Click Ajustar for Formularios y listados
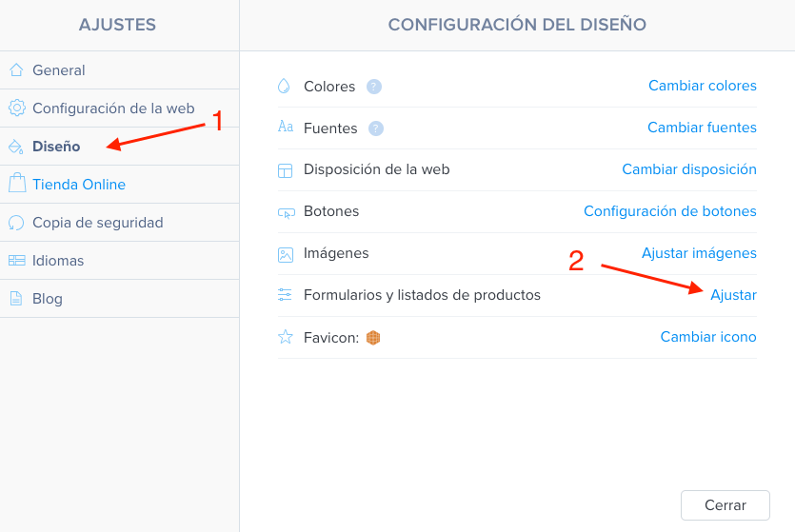 (733, 295)
